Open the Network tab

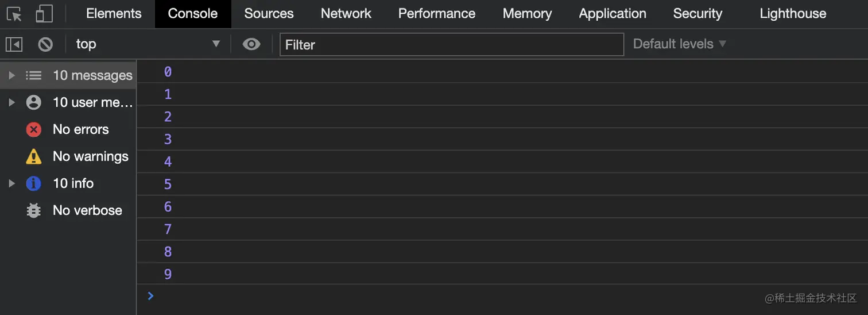click(x=346, y=14)
